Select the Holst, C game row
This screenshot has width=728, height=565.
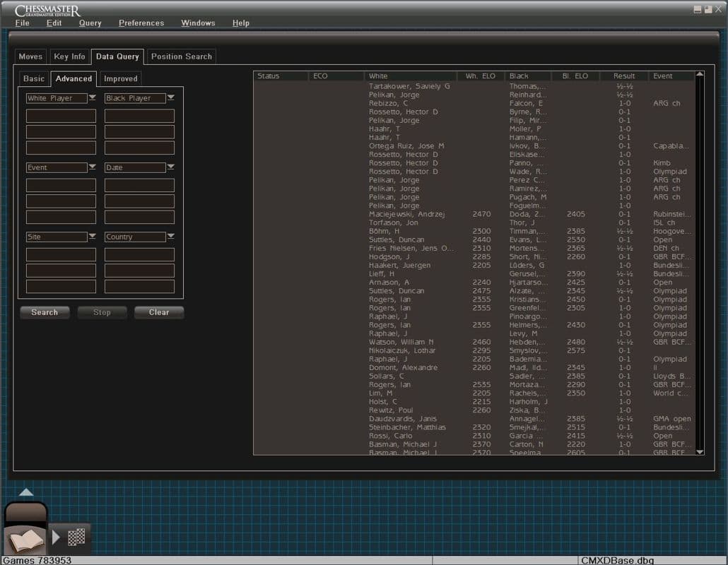click(x=474, y=401)
